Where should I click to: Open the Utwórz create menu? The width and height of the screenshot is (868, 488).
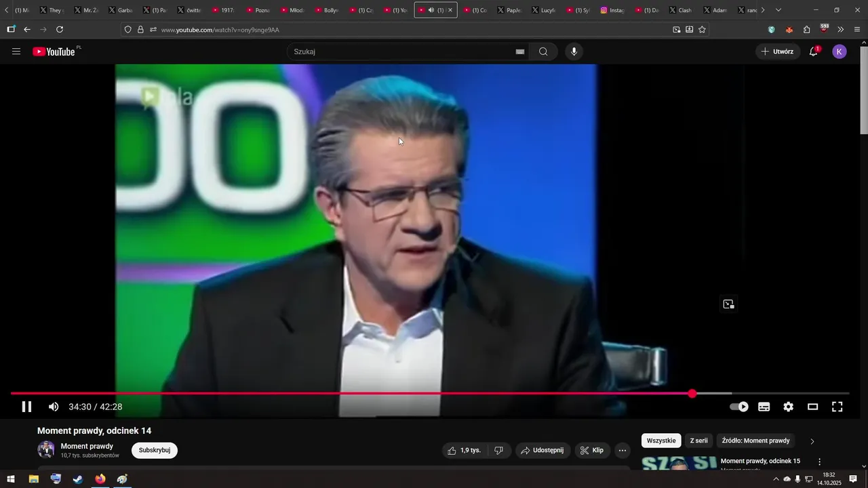778,52
